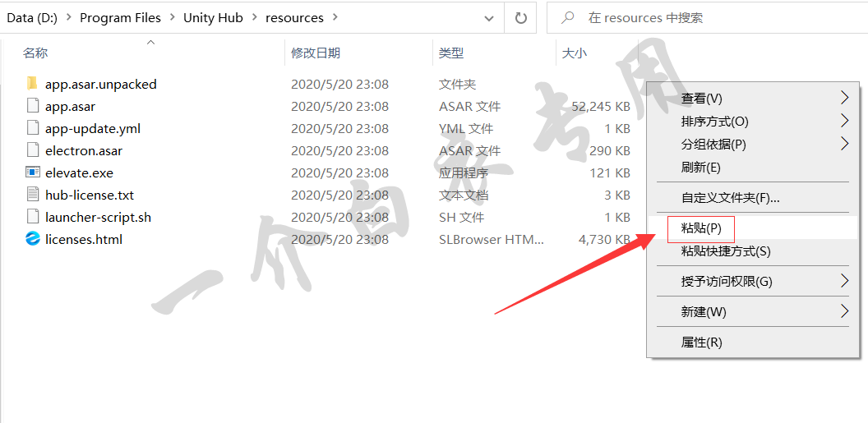Screen dimensions: 868x423
Task: Click the search magnifier icon
Action: [567, 18]
